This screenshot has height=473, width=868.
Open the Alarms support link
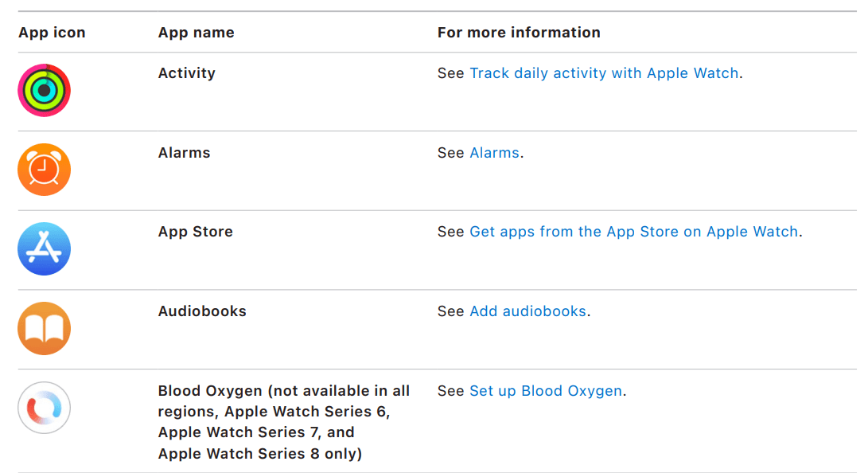(x=494, y=152)
